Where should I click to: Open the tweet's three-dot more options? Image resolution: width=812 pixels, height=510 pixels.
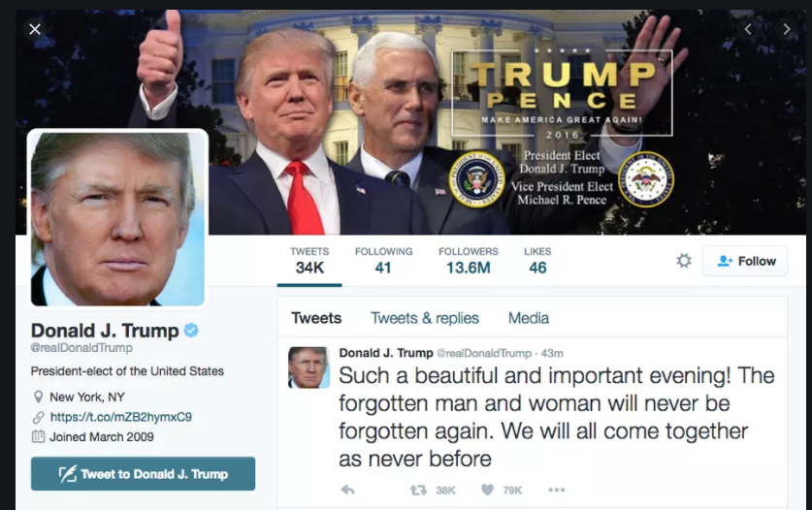(556, 490)
